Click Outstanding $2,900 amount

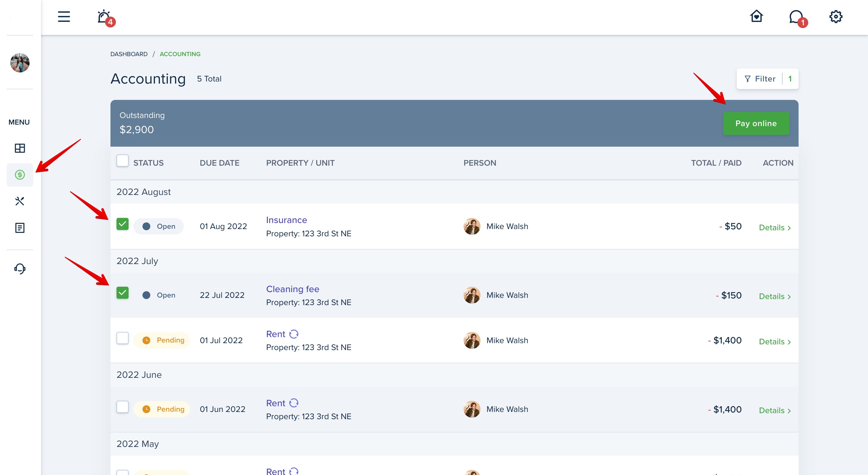pos(136,130)
